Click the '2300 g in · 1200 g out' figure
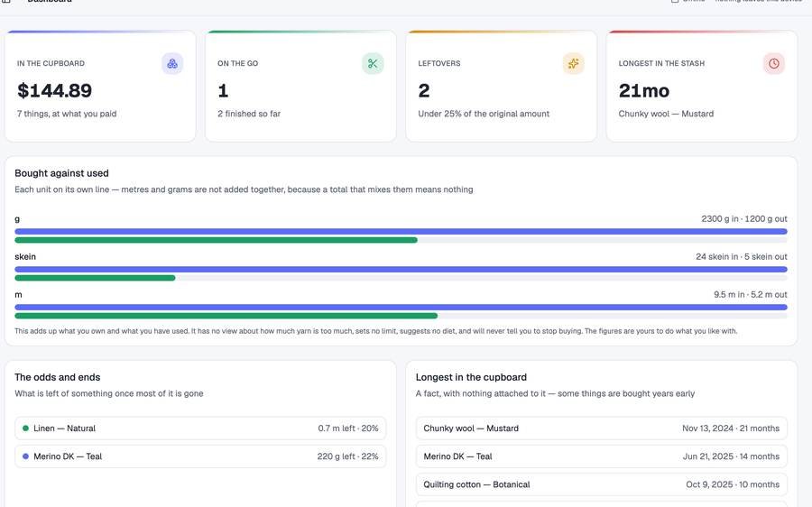Viewport: 812px width, 507px height. click(744, 218)
